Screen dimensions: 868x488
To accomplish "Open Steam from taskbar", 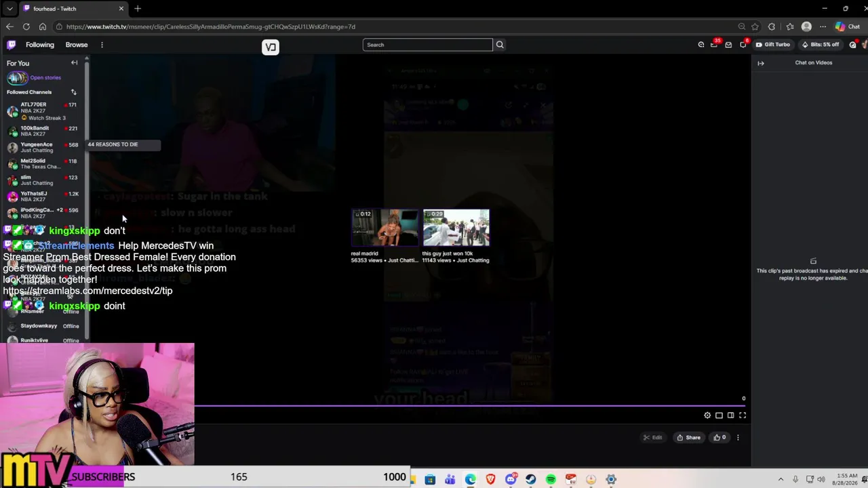I will (x=531, y=480).
